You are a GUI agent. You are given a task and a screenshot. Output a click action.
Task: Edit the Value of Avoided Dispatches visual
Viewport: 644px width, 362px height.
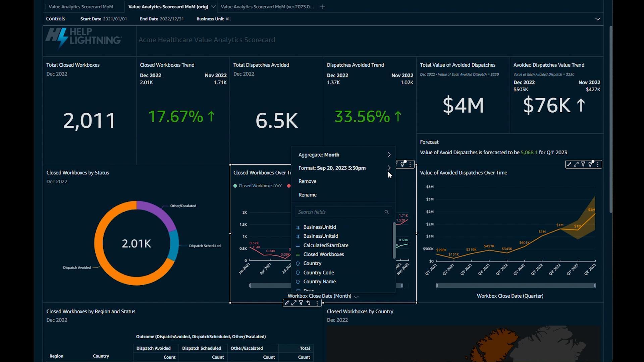click(x=569, y=164)
